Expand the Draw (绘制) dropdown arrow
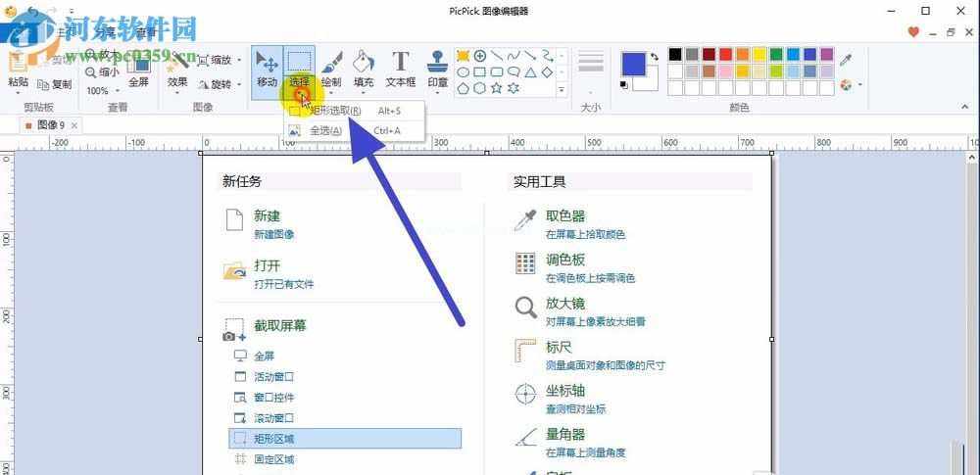 [x=331, y=94]
